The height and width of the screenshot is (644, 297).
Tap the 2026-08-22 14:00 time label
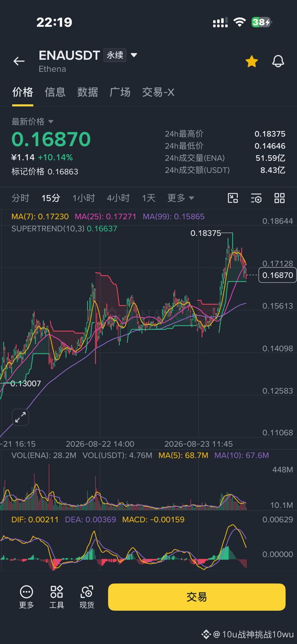click(100, 444)
